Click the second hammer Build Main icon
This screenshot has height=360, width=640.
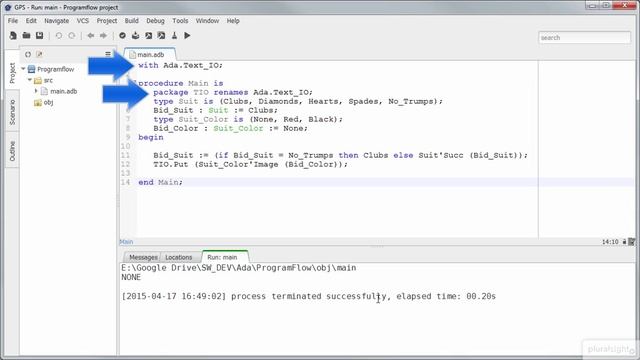click(x=162, y=36)
